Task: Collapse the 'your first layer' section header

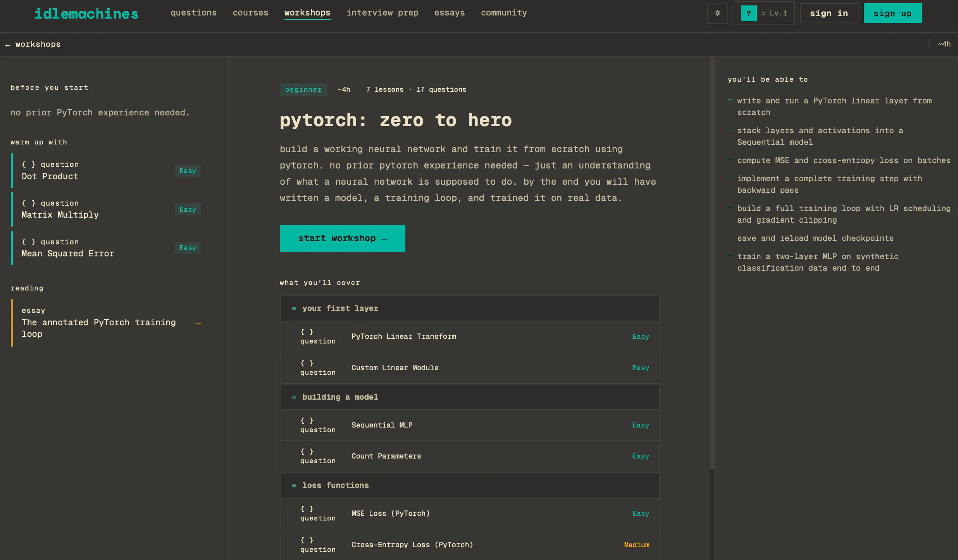Action: [469, 308]
